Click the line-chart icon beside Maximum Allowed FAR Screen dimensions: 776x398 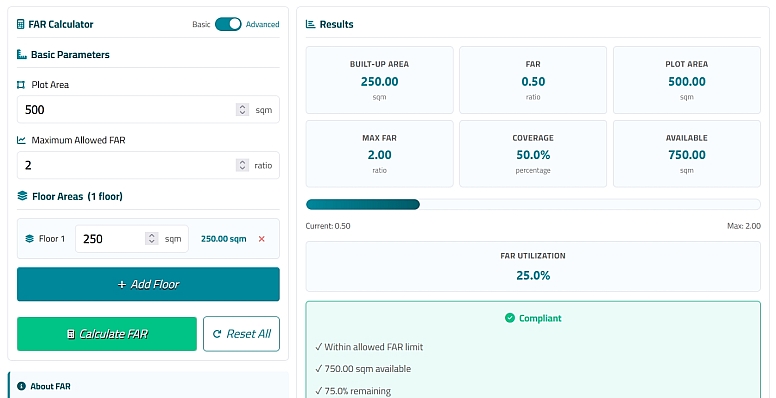21,140
